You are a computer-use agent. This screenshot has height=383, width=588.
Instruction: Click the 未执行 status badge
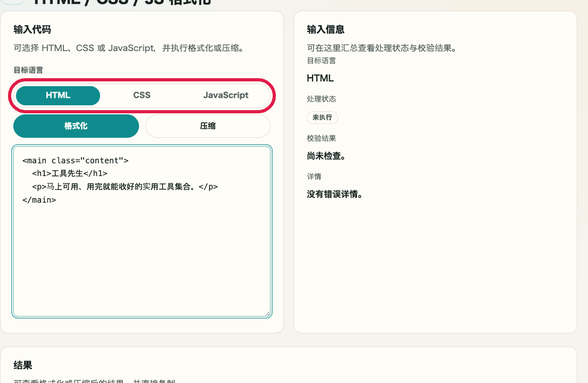[x=322, y=118]
